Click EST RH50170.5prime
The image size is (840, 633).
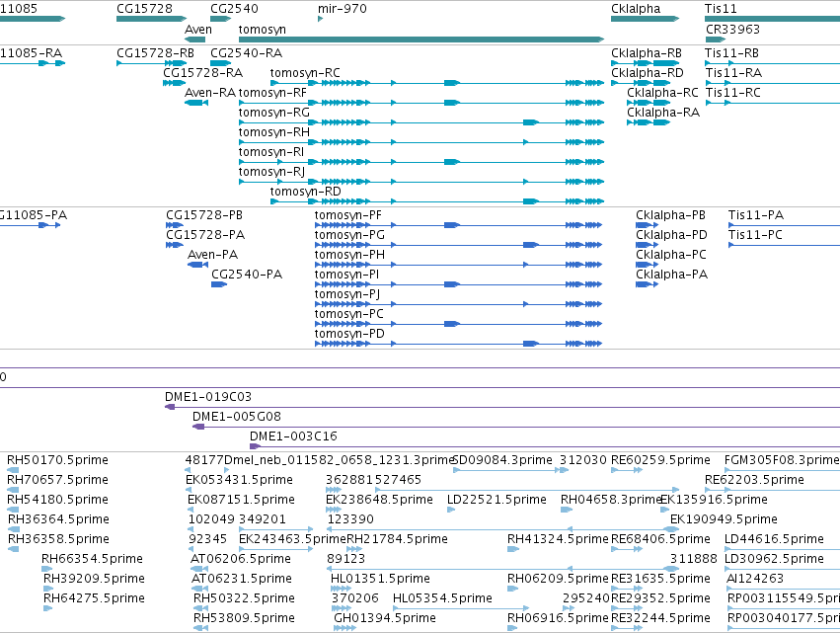pyautogui.click(x=57, y=460)
